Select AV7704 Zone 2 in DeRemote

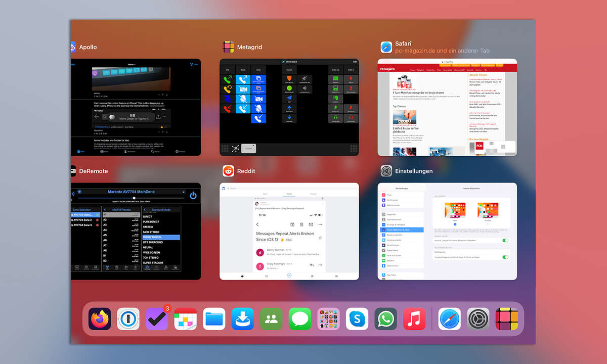click(x=85, y=220)
